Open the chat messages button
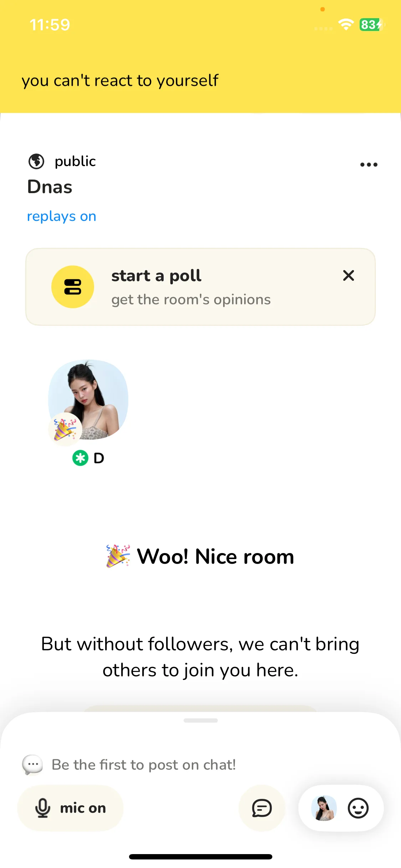Screen dimensions: 401x868 point(262,808)
